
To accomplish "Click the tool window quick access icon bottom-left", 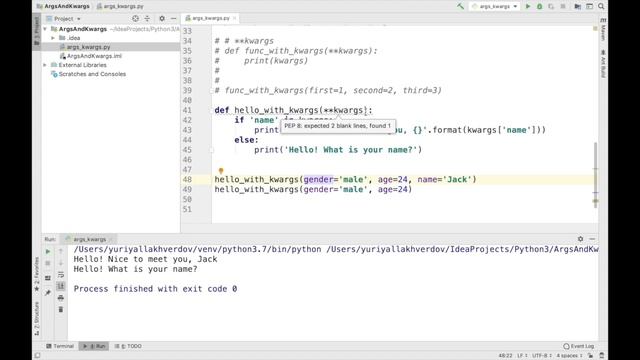I will pos(38,356).
